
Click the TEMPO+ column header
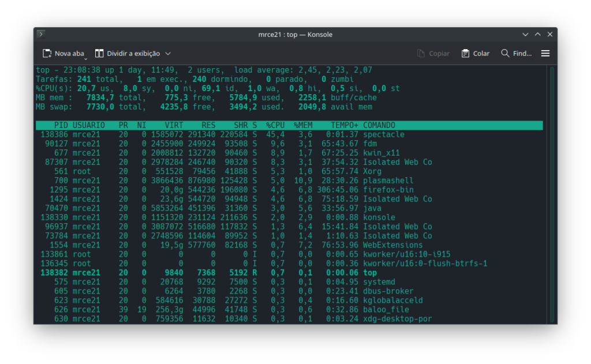345,125
